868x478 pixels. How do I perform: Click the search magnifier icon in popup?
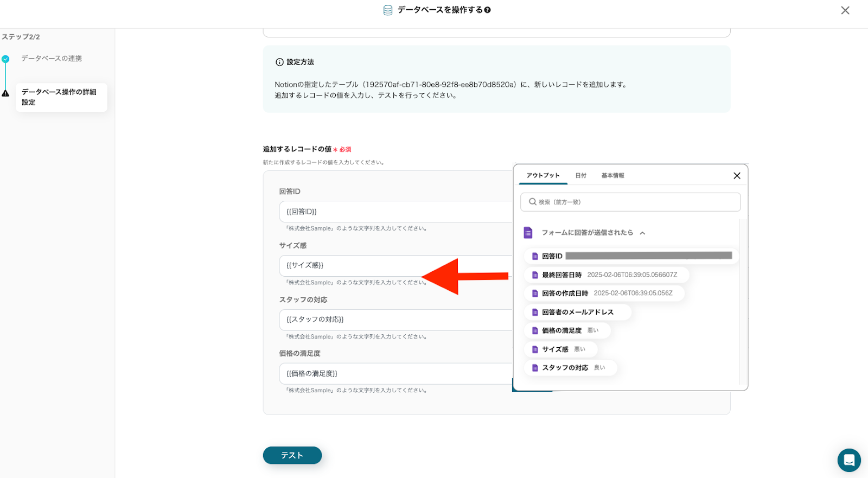click(532, 202)
